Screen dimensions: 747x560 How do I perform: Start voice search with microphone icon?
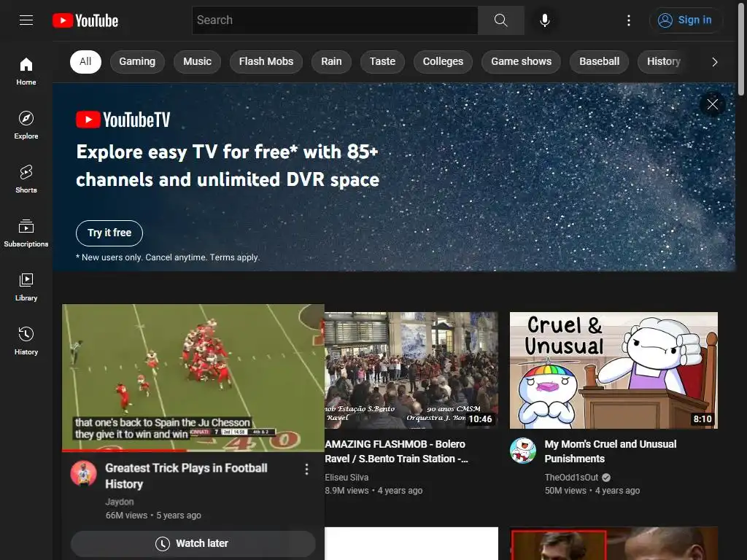(x=544, y=20)
